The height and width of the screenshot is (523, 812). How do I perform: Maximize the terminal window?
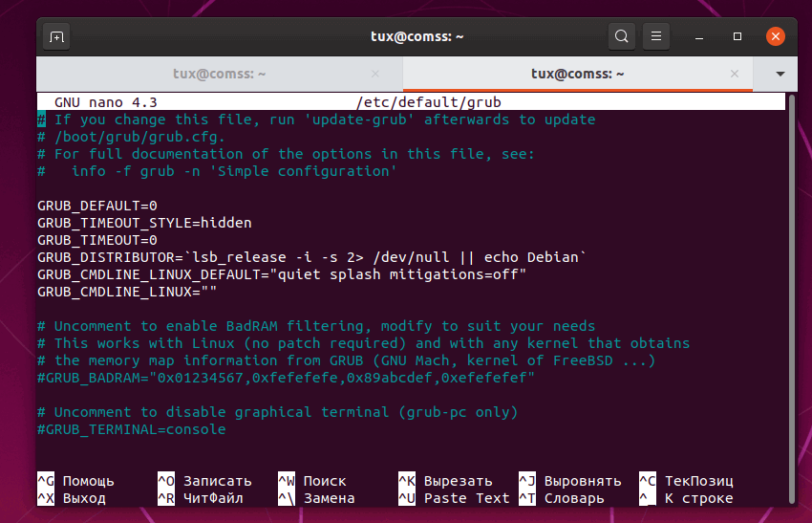pyautogui.click(x=737, y=37)
